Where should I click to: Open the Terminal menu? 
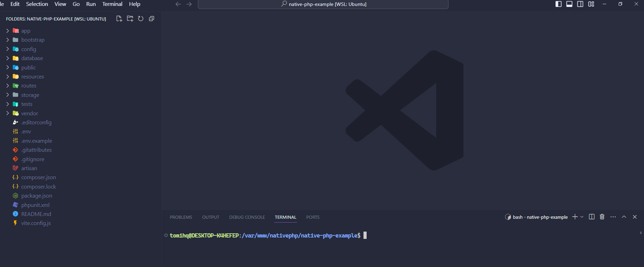(112, 4)
